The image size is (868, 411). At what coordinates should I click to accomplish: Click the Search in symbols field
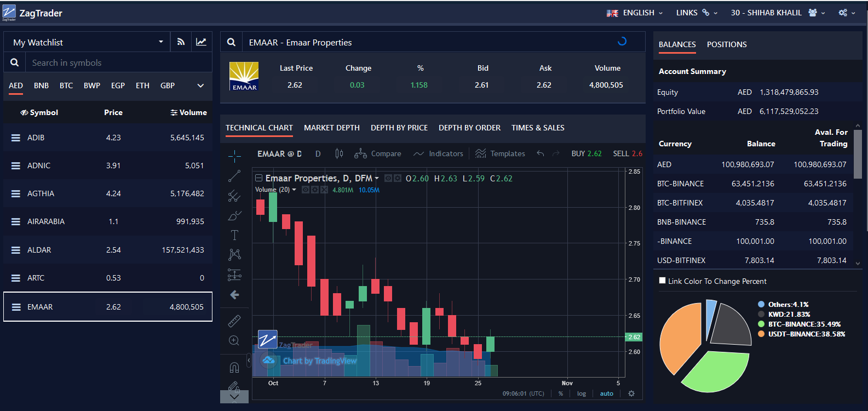[119, 62]
